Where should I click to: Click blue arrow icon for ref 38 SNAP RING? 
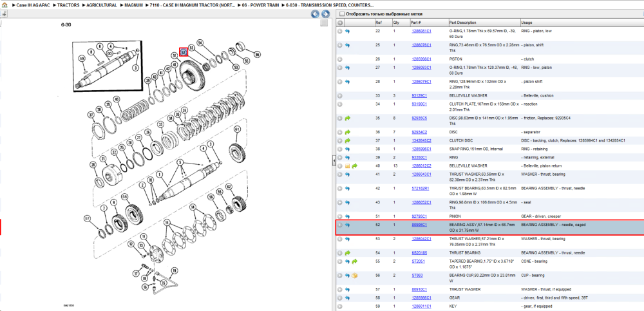pos(348,149)
